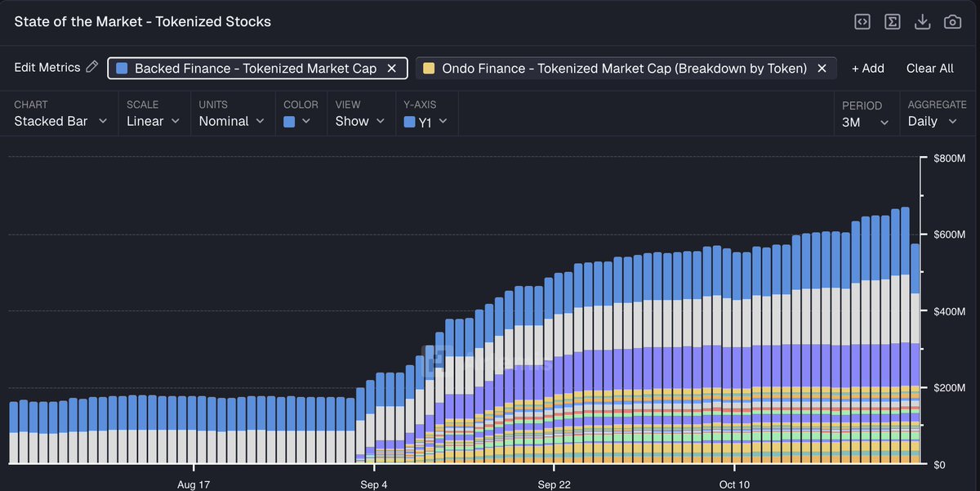Click the last bar on the right

[915, 354]
